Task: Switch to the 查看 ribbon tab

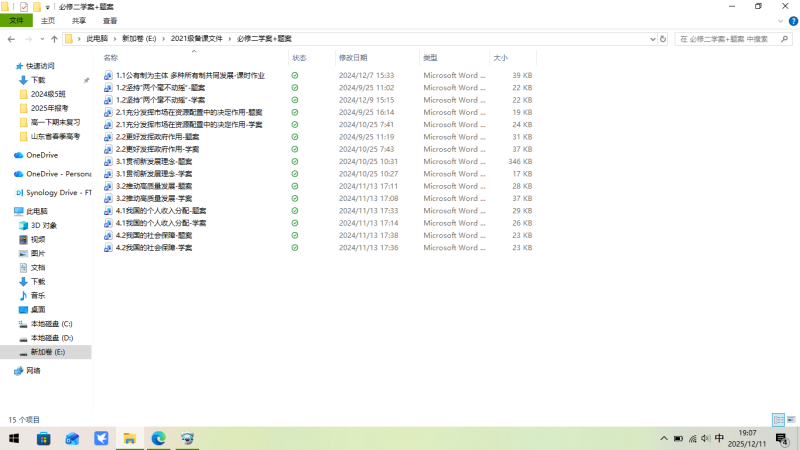Action: (x=109, y=20)
